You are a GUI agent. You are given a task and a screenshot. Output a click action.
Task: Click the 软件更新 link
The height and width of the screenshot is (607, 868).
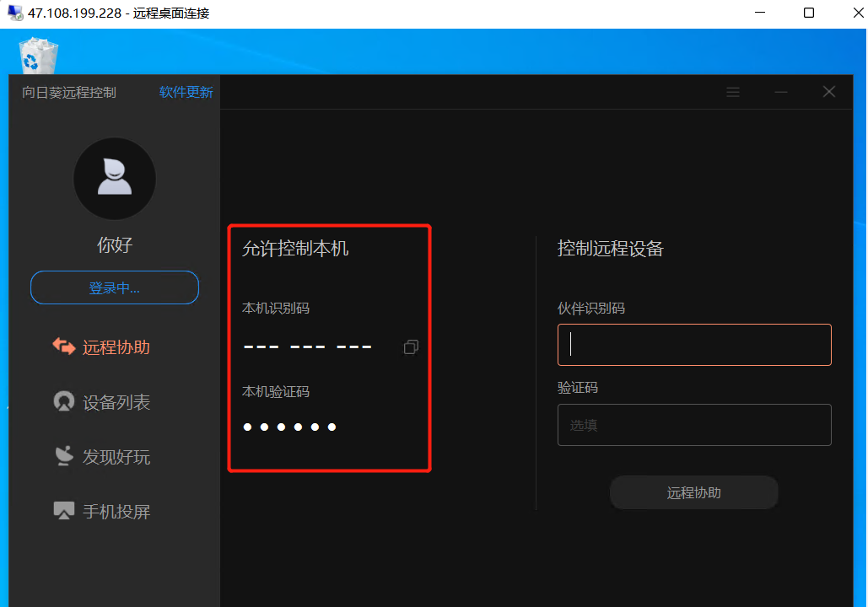(x=186, y=92)
